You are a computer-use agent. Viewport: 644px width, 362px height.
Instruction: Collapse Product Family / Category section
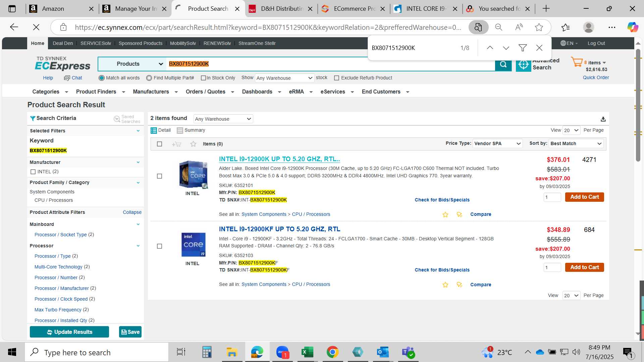click(x=138, y=183)
